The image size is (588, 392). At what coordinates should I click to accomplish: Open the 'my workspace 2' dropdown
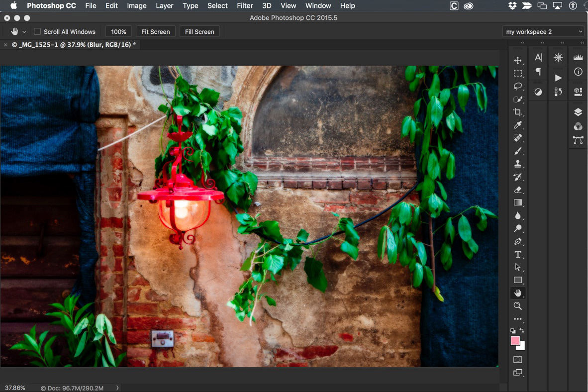[x=543, y=32]
